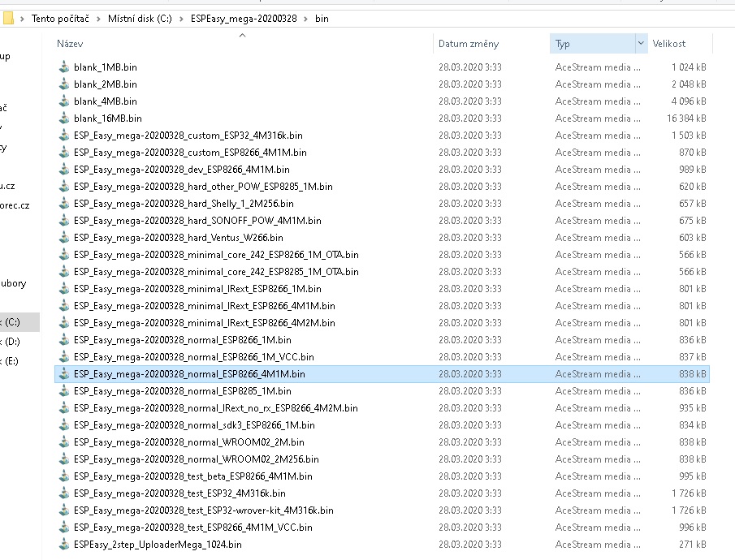
Task: Click the 870 kB size cell
Action: coord(692,153)
